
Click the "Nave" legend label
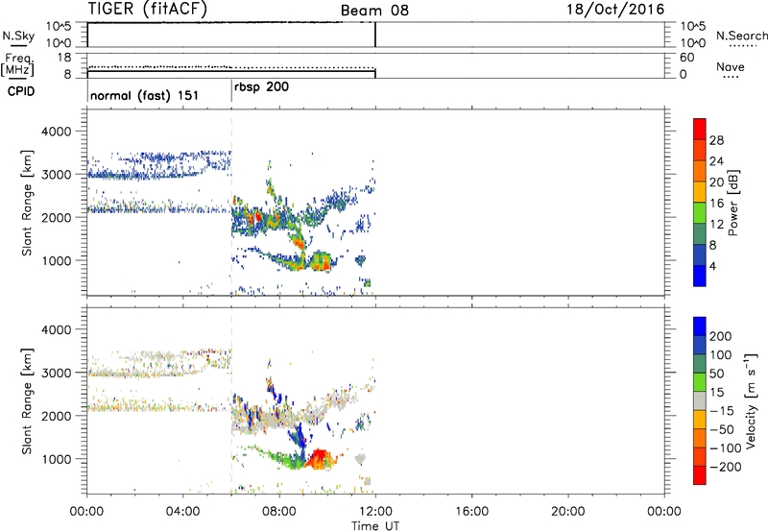click(x=731, y=66)
